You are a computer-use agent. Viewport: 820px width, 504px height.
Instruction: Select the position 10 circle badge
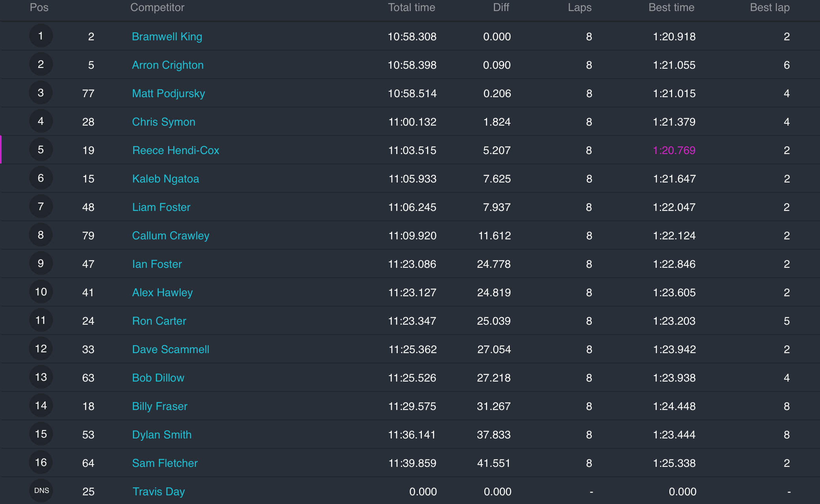[41, 292]
